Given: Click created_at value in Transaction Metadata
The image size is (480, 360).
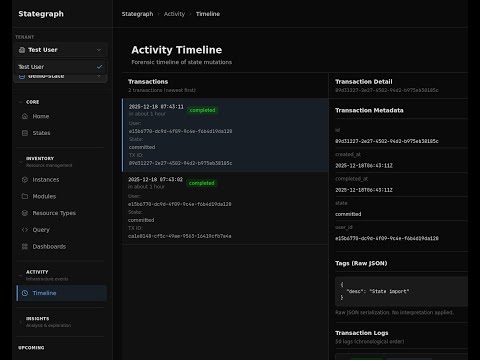Looking at the screenshot, I should (364, 166).
